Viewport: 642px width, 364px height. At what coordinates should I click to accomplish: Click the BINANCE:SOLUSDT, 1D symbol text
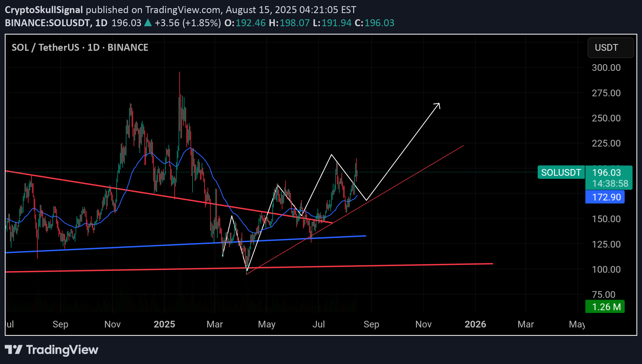pos(56,23)
